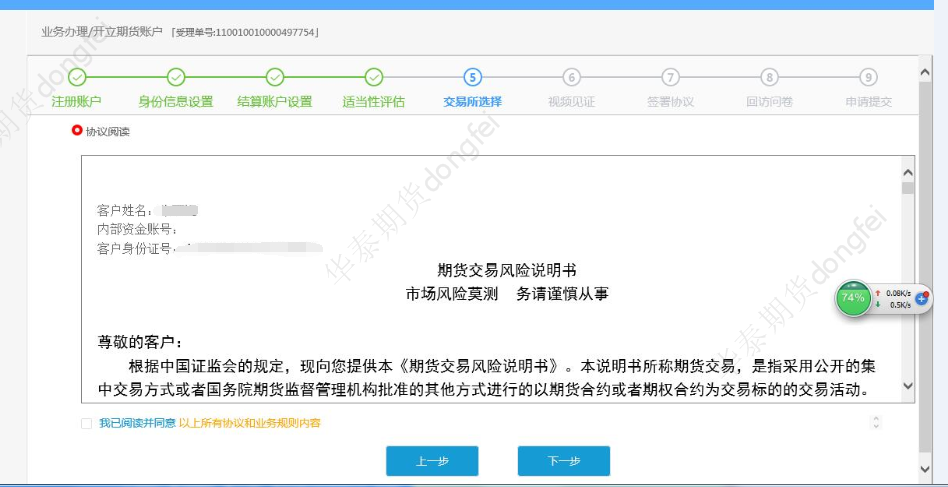This screenshot has width=948, height=487.
Task: Open the 以上所有协议和业务规则内容 link
Action: tap(250, 424)
